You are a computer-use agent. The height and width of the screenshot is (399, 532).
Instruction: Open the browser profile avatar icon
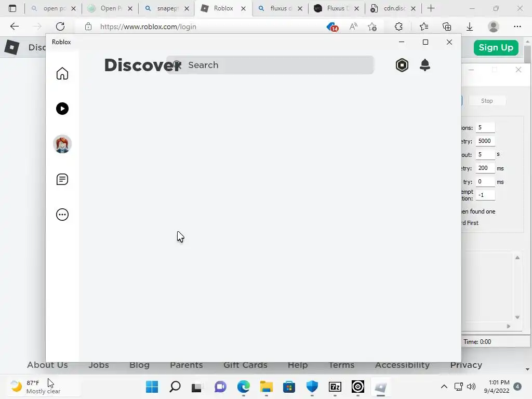pyautogui.click(x=494, y=26)
